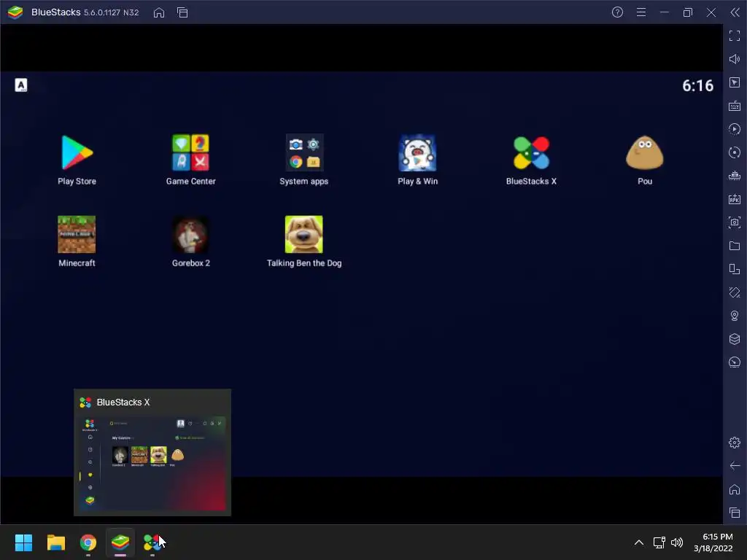The height and width of the screenshot is (560, 747).
Task: Click the volume icon in sidebar
Action: [x=735, y=59]
